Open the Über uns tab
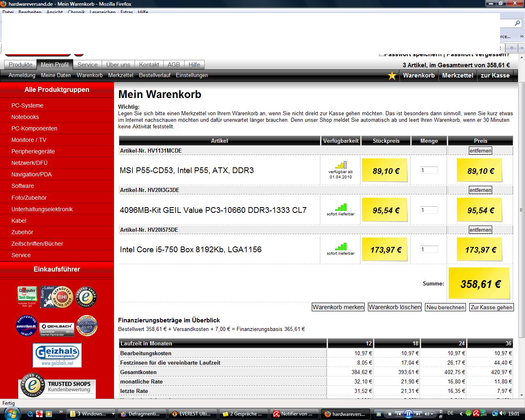 click(x=118, y=65)
